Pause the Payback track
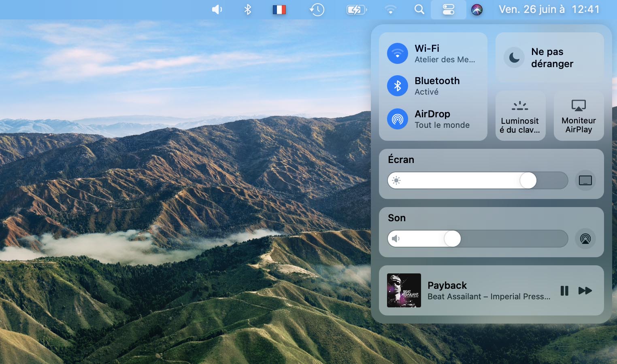 click(564, 290)
